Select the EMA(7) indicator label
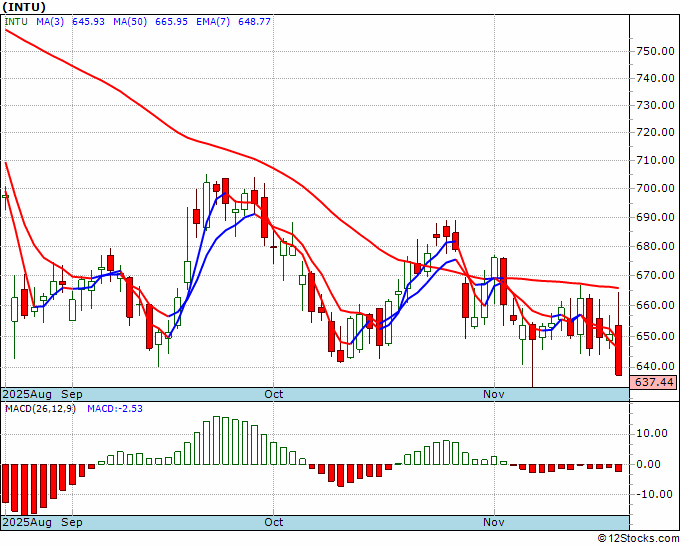Viewport: 680px width, 546px height. pos(213,22)
